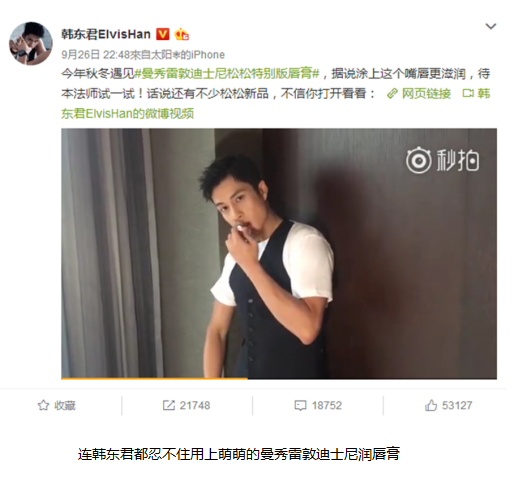Open the 网页链接 web link
Viewport: 532px width, 496px height.
coord(426,94)
